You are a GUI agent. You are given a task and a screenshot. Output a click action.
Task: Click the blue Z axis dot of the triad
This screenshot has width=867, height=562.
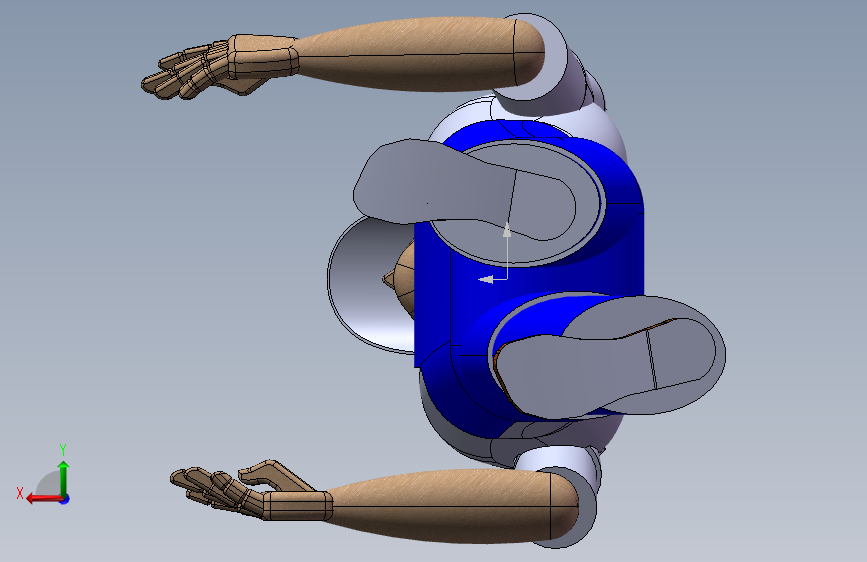(x=65, y=500)
